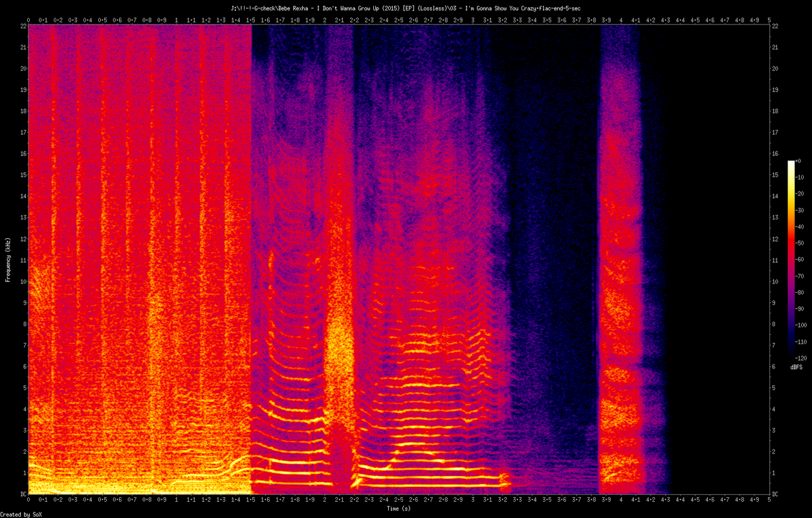Screen dimensions: 812x518
Task: Click the 'Time (s)' axis label
Action: tap(398, 508)
